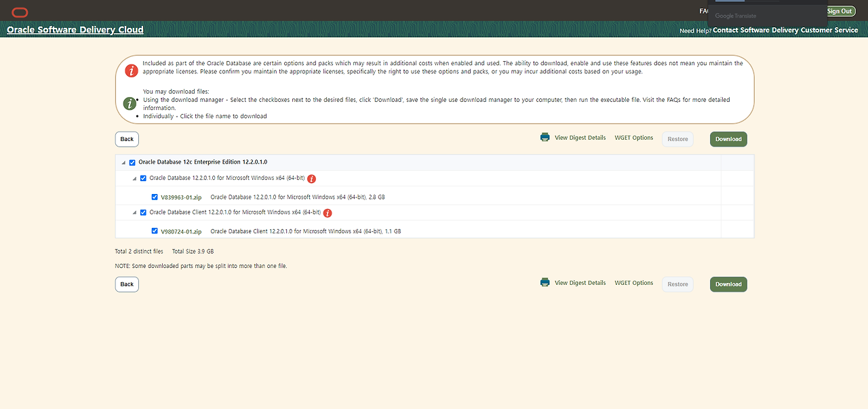Collapse the Oracle Database 12.2.0.1.0 for Windows node

coord(134,178)
